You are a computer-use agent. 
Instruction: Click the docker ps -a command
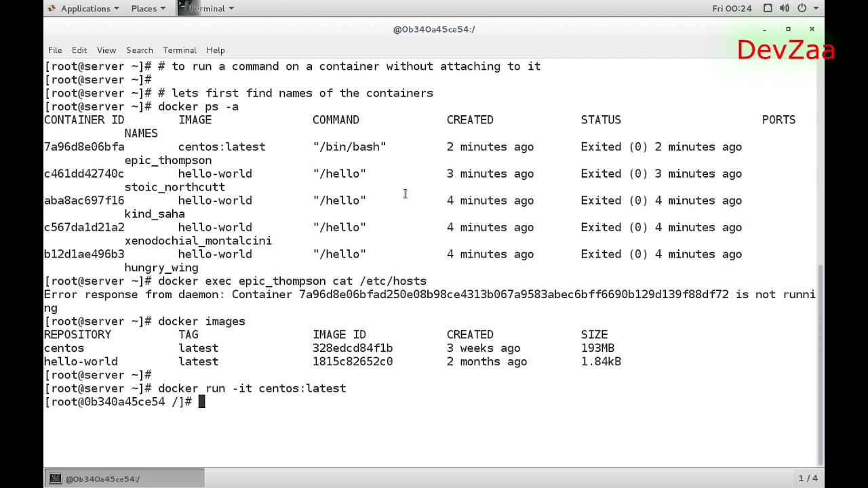tap(198, 106)
